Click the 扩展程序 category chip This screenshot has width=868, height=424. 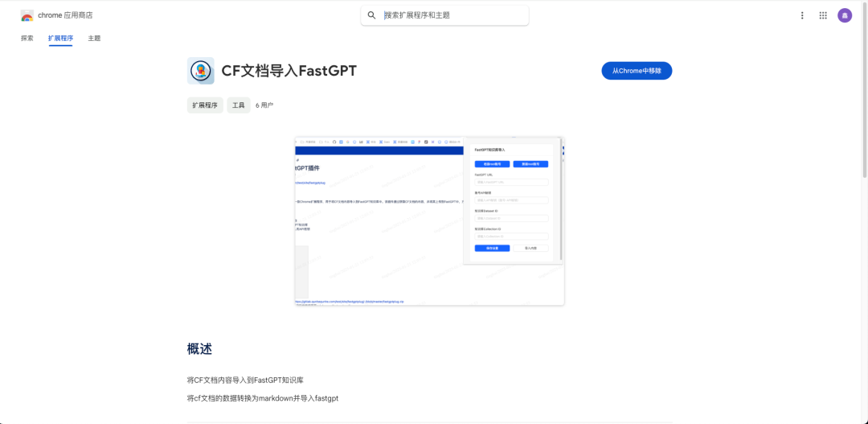pyautogui.click(x=205, y=105)
